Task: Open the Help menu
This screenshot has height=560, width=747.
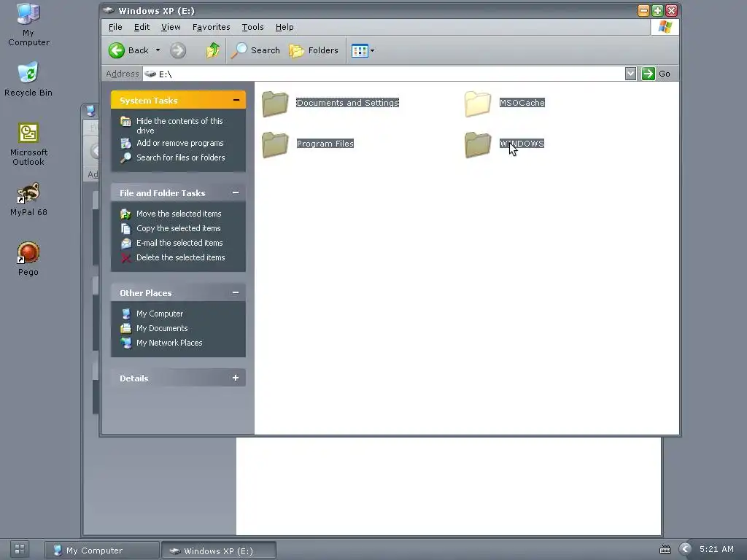Action: coord(285,27)
